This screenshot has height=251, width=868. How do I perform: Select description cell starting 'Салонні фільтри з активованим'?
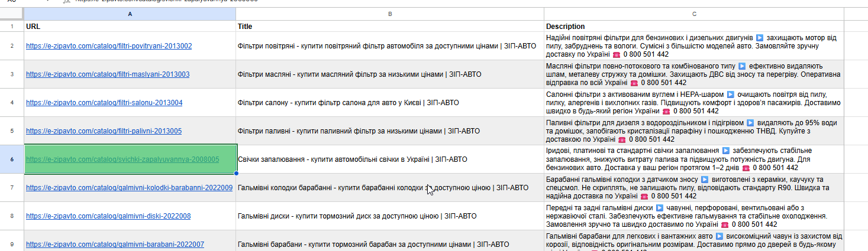click(694, 103)
